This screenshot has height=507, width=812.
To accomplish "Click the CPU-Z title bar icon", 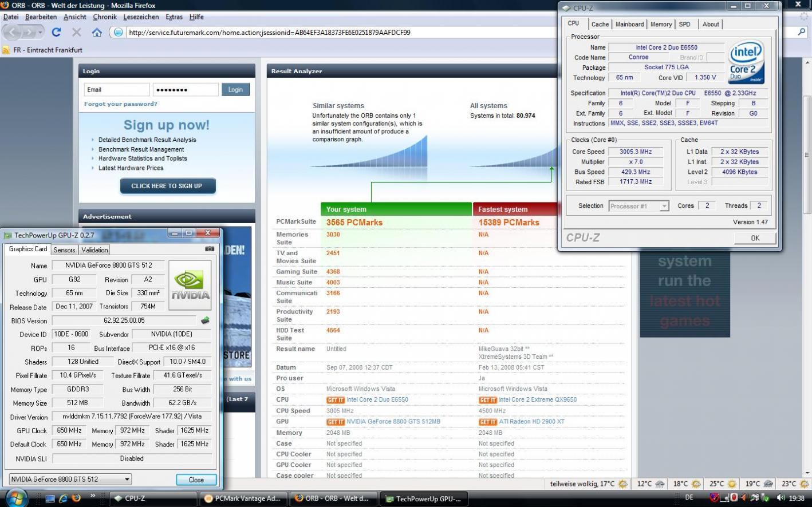I will 566,8.
